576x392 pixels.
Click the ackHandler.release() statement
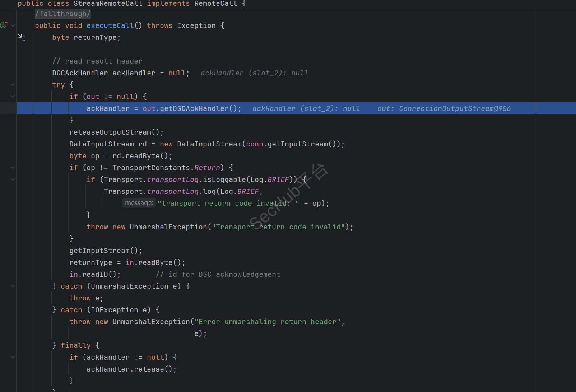click(x=131, y=369)
